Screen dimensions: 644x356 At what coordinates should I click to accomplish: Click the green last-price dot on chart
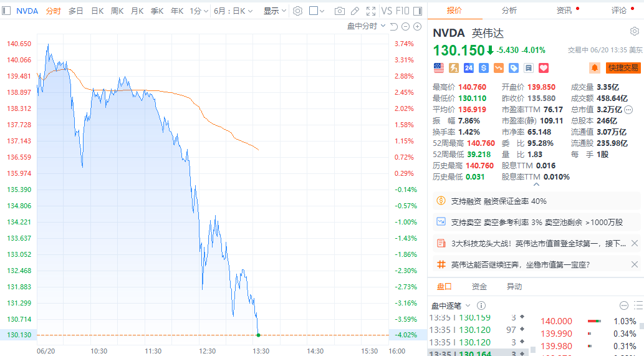point(258,335)
